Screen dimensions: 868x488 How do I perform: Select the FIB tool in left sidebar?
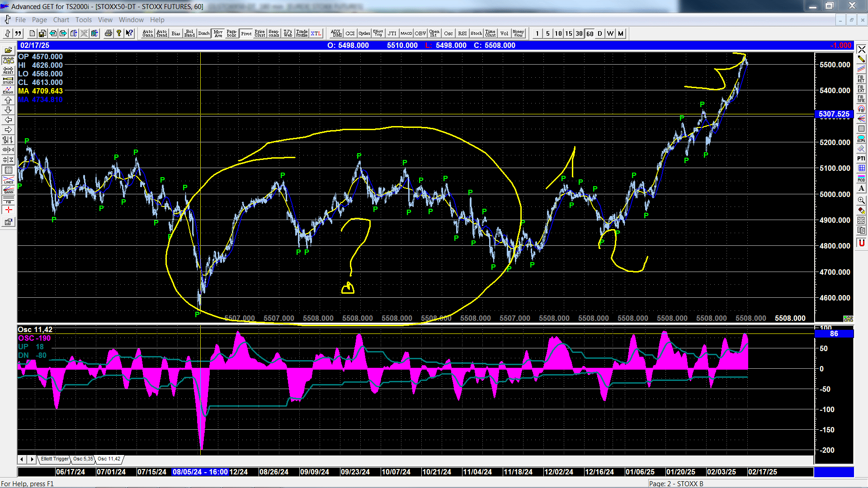pyautogui.click(x=8, y=200)
